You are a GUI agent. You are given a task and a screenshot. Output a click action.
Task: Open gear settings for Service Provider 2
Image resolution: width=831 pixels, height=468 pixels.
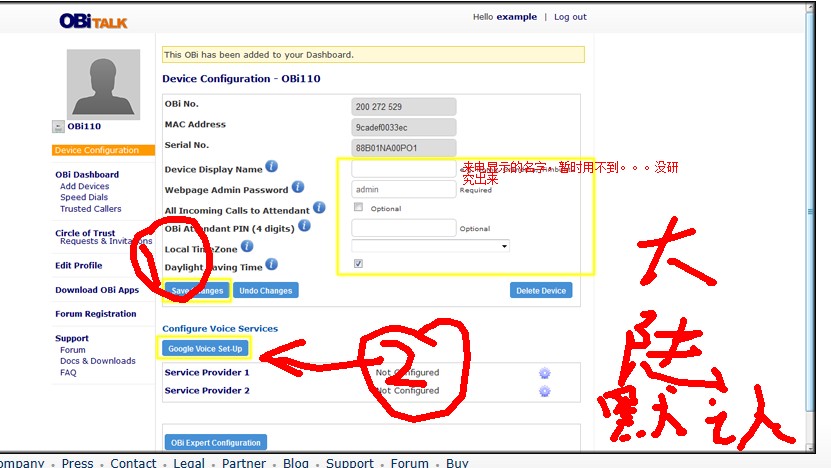tap(544, 391)
